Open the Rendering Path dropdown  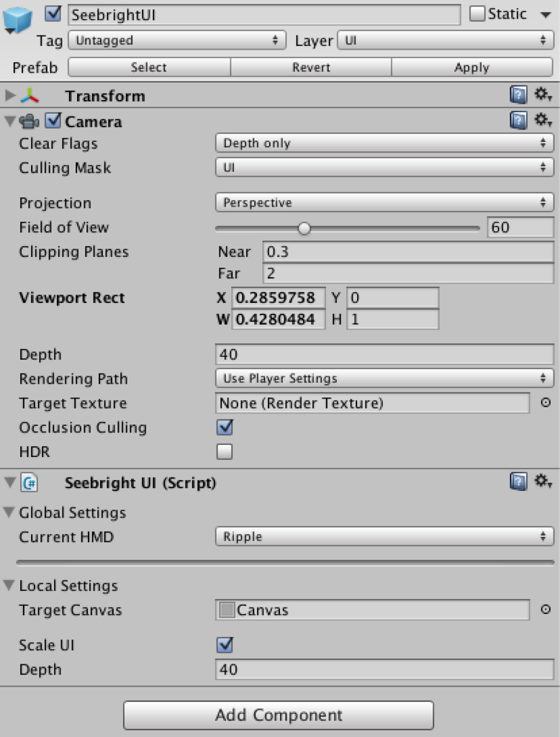[384, 379]
